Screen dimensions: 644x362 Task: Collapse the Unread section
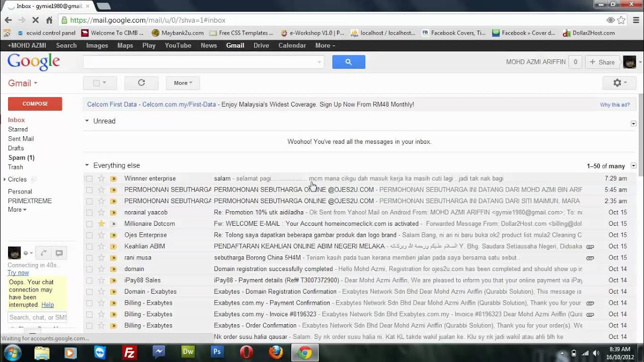pos(87,121)
